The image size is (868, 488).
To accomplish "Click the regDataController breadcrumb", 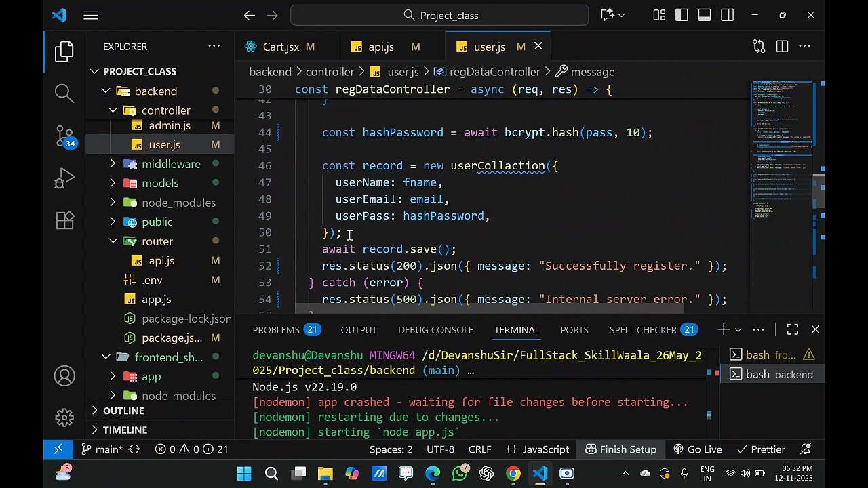I will click(x=487, y=72).
